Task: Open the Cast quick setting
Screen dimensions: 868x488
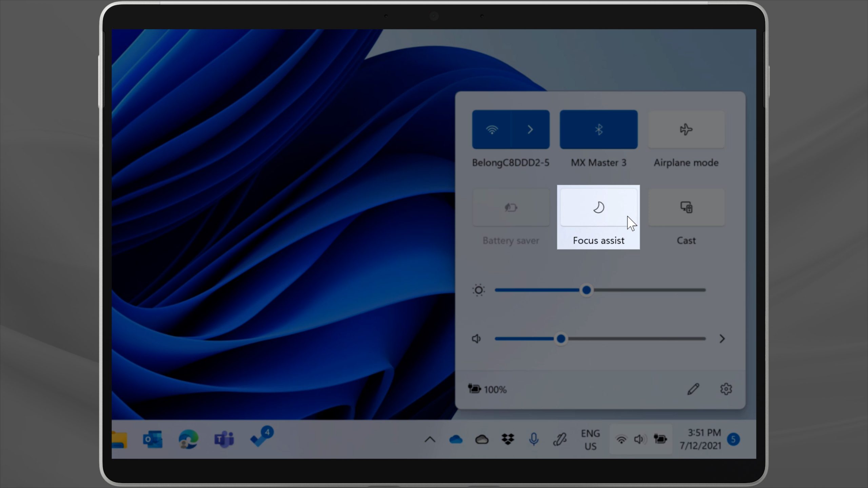Action: pos(686,207)
